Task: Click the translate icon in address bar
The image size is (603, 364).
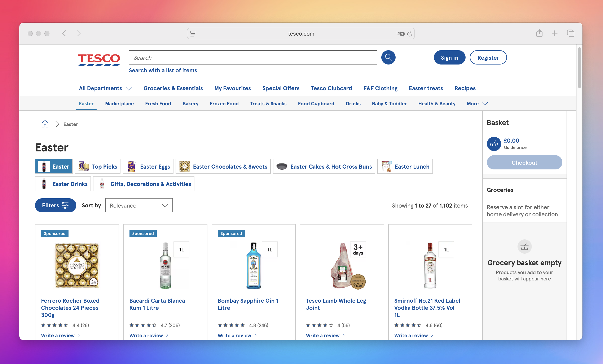Action: 400,34
